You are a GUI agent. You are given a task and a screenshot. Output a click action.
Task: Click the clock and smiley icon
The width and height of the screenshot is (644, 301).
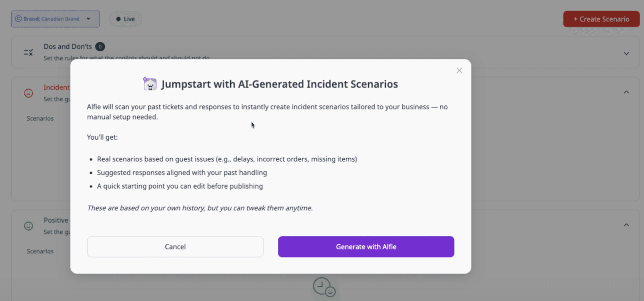[x=324, y=287]
